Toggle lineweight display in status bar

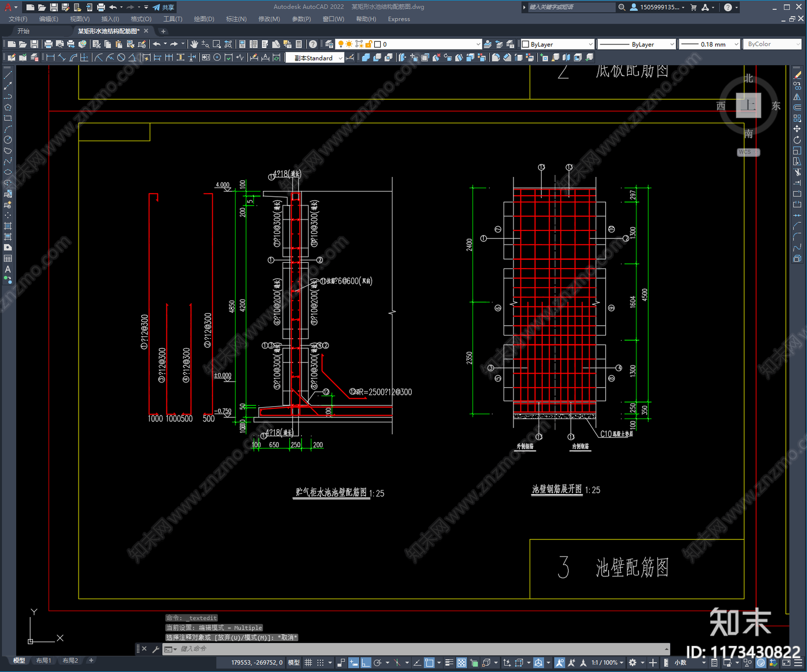pyautogui.click(x=449, y=662)
